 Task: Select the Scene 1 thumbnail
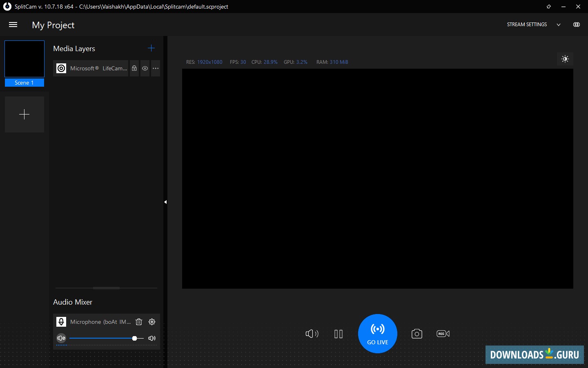pyautogui.click(x=24, y=59)
